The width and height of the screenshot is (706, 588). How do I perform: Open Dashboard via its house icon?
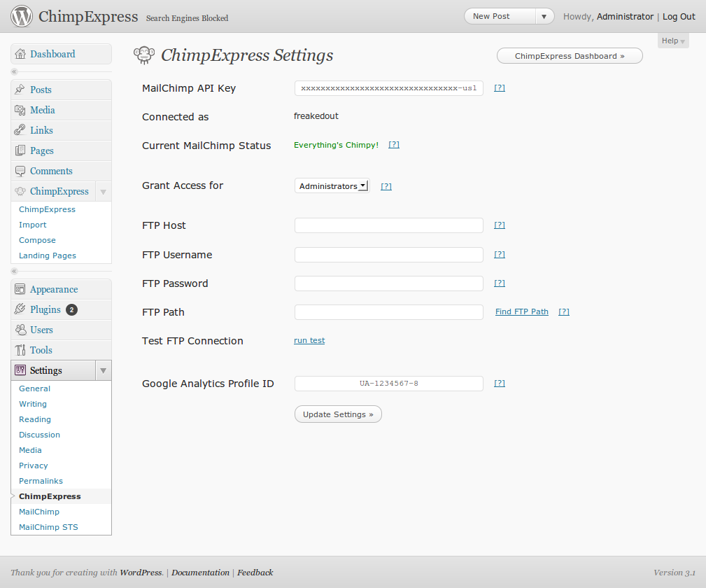pyautogui.click(x=20, y=54)
